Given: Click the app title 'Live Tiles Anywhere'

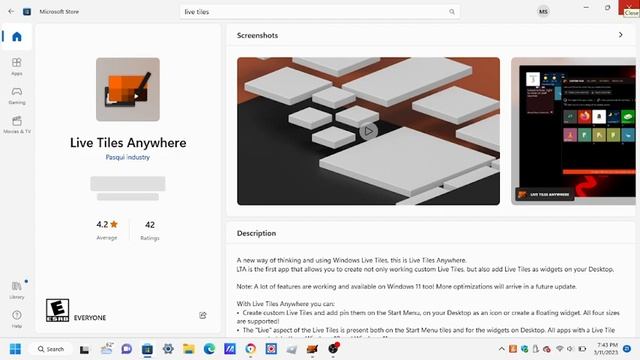Looking at the screenshot, I should (128, 143).
